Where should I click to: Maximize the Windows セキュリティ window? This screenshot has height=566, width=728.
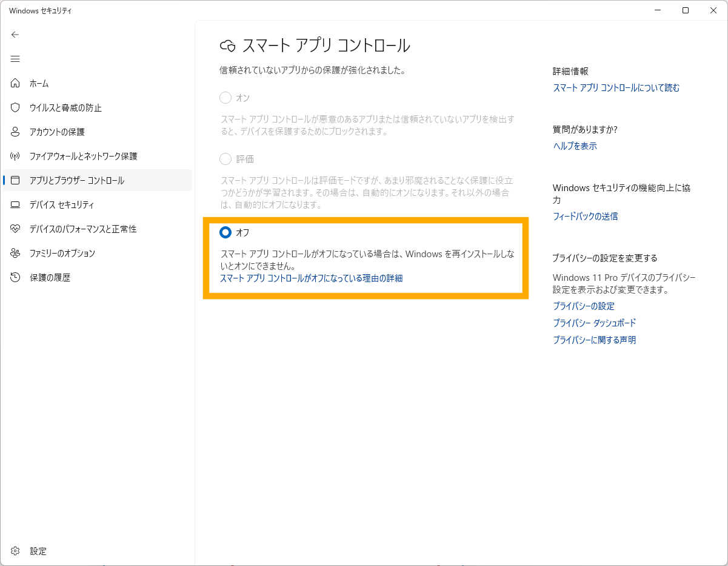click(686, 10)
